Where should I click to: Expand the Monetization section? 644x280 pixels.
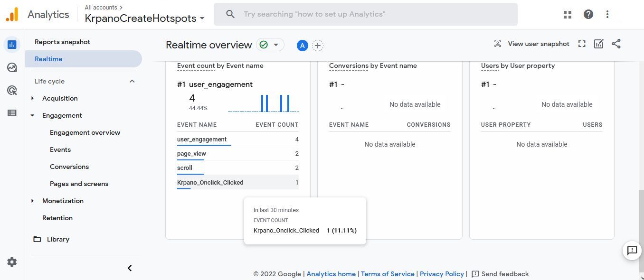[32, 201]
